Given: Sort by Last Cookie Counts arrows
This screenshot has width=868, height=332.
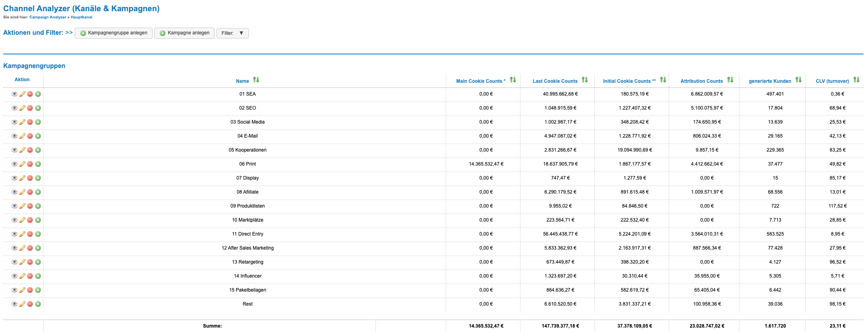Looking at the screenshot, I should 585,80.
